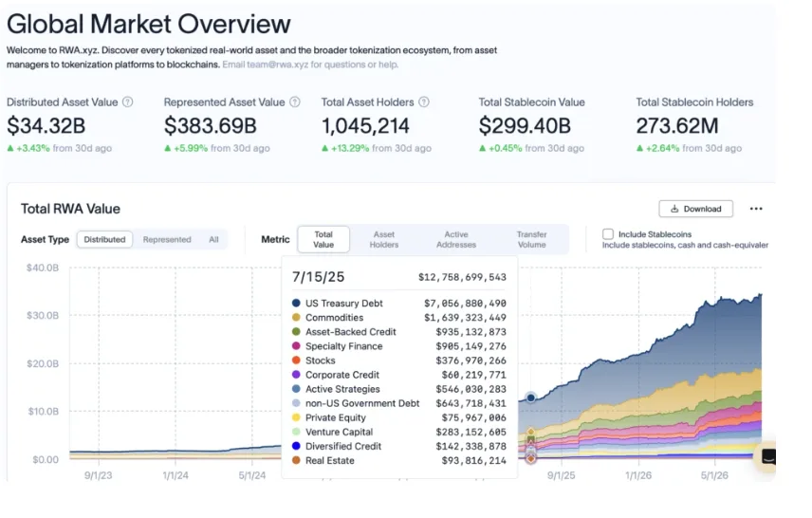Click the team@rwa.xyz email link
The width and height of the screenshot is (812, 518).
277,65
